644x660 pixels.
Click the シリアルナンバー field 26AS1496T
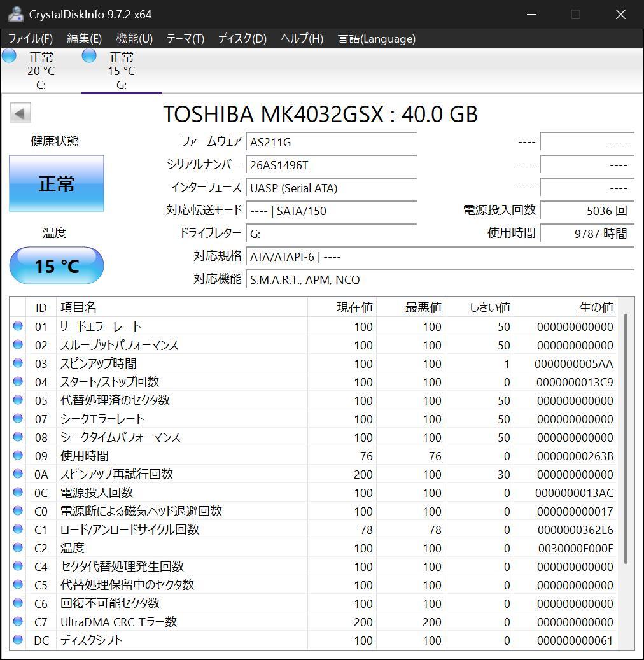point(331,165)
